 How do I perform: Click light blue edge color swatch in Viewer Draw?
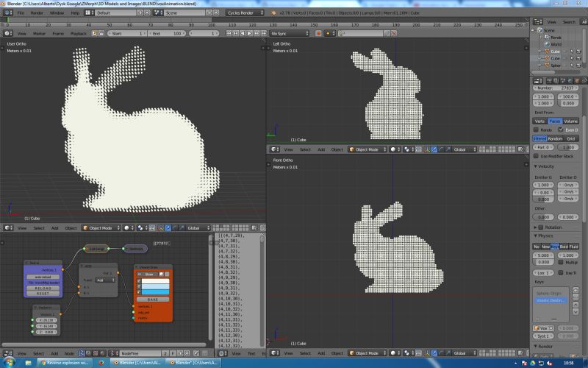(156, 286)
